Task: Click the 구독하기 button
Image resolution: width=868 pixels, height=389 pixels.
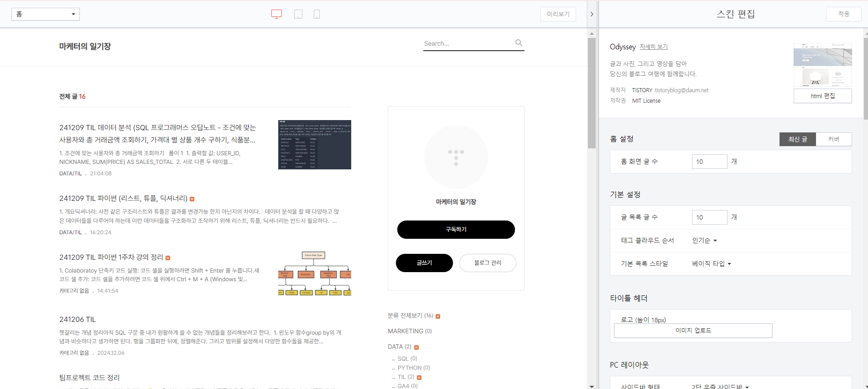Action: (456, 230)
